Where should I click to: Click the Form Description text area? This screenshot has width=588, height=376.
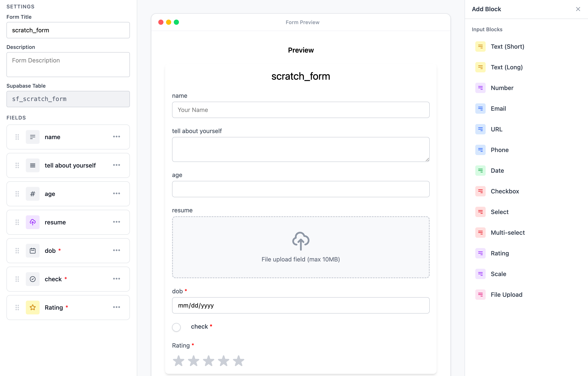coord(68,64)
